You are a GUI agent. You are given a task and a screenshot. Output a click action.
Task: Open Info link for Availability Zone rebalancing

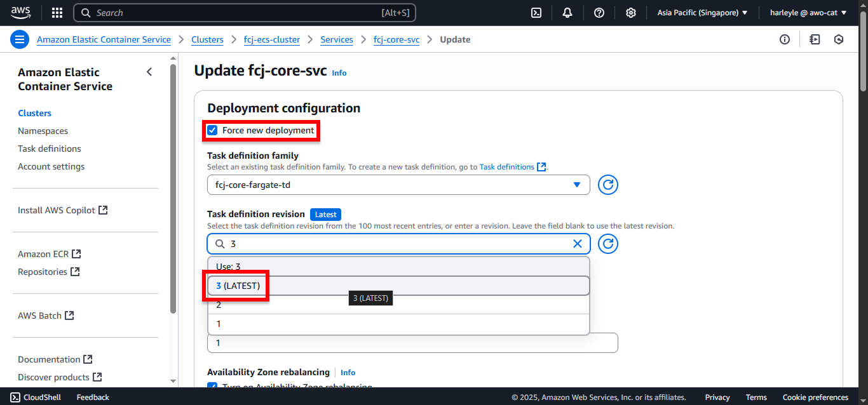(348, 373)
